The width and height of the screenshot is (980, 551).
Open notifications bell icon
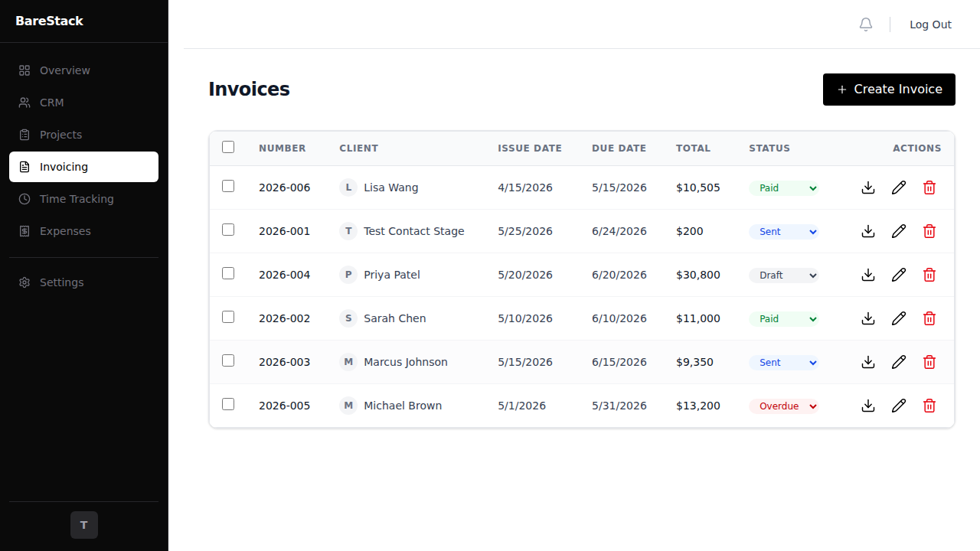tap(866, 24)
